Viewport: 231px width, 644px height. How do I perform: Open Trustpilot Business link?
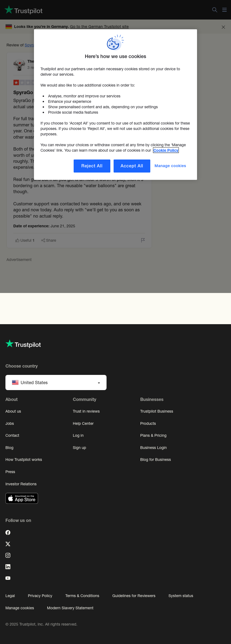pyautogui.click(x=157, y=411)
